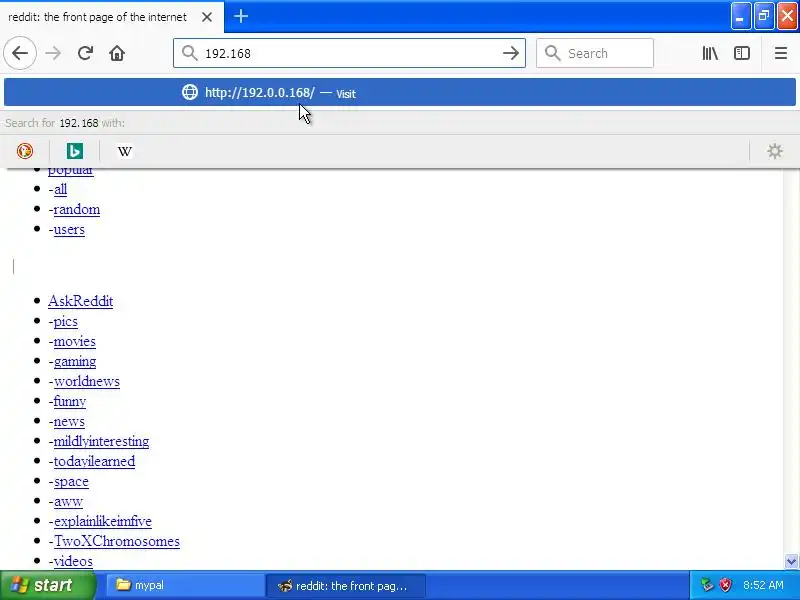
Task: Focus the Search box field
Action: pyautogui.click(x=595, y=53)
